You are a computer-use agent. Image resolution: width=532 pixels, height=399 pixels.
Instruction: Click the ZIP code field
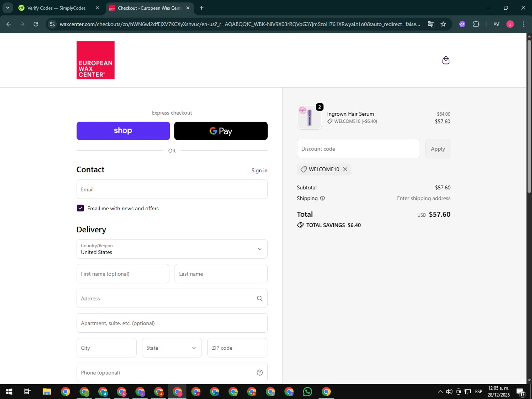click(237, 348)
